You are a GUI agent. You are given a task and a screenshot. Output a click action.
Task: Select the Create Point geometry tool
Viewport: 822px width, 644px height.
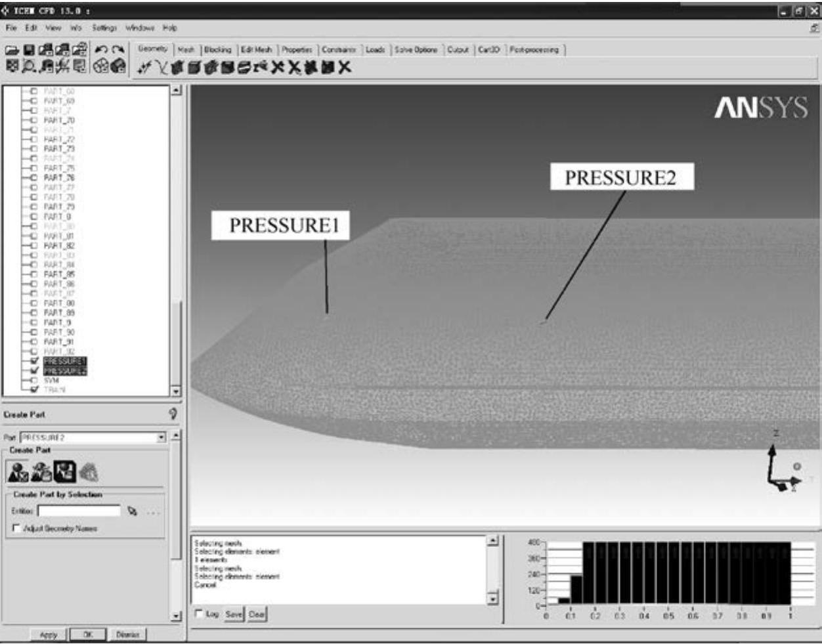click(144, 68)
